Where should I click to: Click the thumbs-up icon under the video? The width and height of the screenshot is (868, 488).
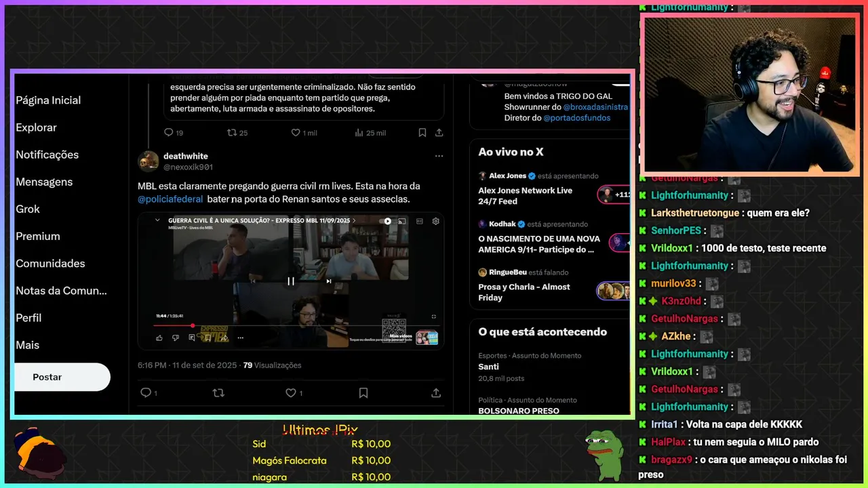coord(159,338)
